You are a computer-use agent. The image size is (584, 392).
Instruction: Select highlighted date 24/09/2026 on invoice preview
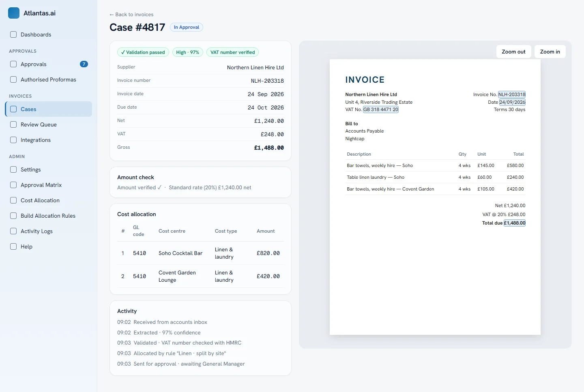(x=512, y=102)
